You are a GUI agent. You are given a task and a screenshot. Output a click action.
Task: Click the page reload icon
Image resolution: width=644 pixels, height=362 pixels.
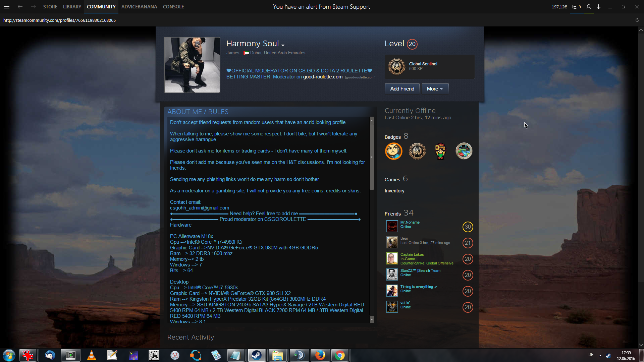[637, 20]
